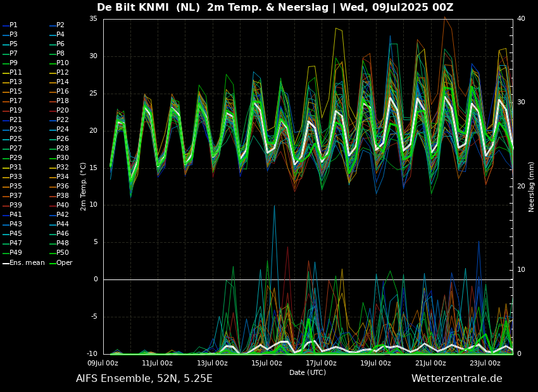Click the Date (UTC) axis title
Image resolution: width=538 pixels, height=392 pixels.
click(308, 372)
